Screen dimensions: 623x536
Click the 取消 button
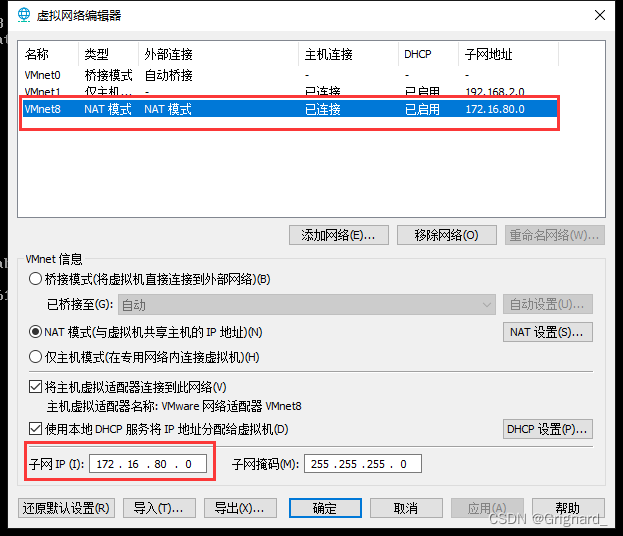coord(406,508)
